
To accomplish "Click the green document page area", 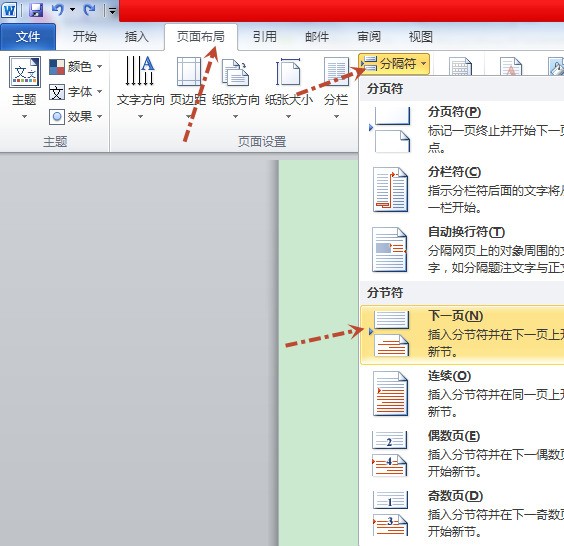I will coord(319,352).
